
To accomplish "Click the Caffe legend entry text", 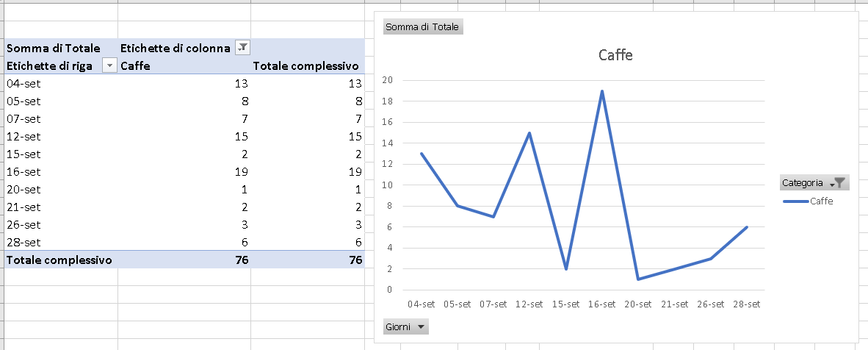I will pos(821,201).
